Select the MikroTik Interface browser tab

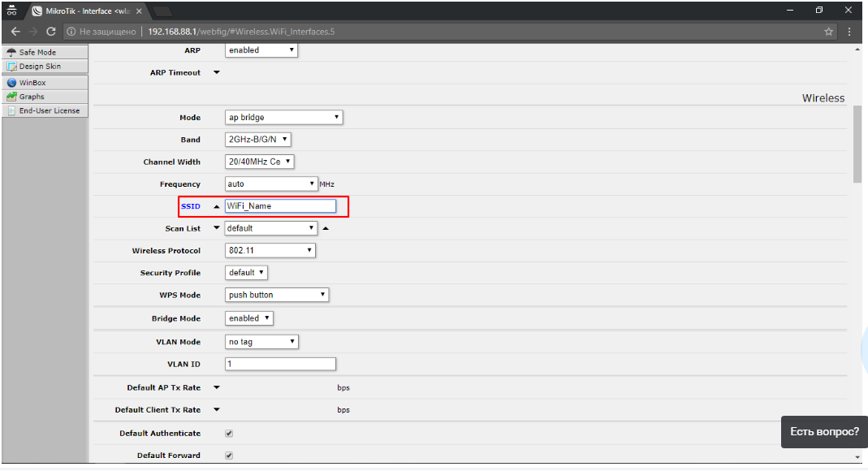click(88, 11)
